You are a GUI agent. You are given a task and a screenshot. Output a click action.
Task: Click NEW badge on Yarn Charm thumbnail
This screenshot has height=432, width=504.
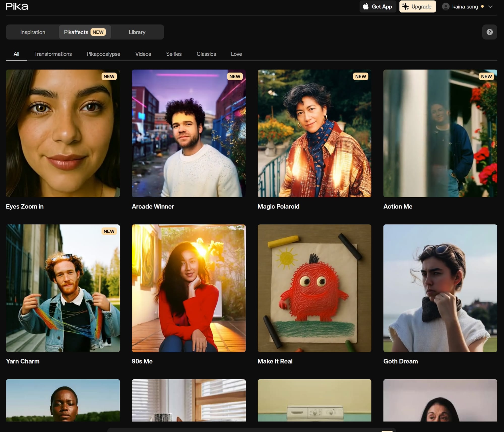[109, 231]
